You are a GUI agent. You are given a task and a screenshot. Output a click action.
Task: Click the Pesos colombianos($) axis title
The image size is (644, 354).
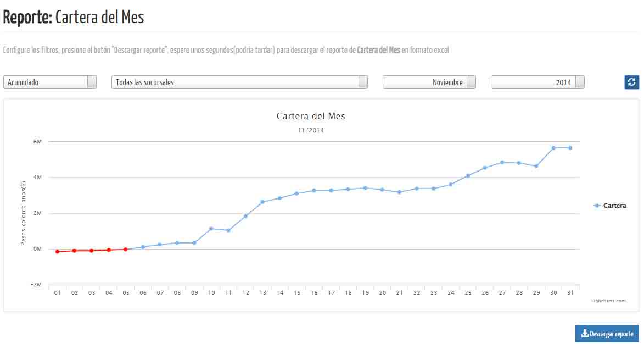pyautogui.click(x=23, y=213)
